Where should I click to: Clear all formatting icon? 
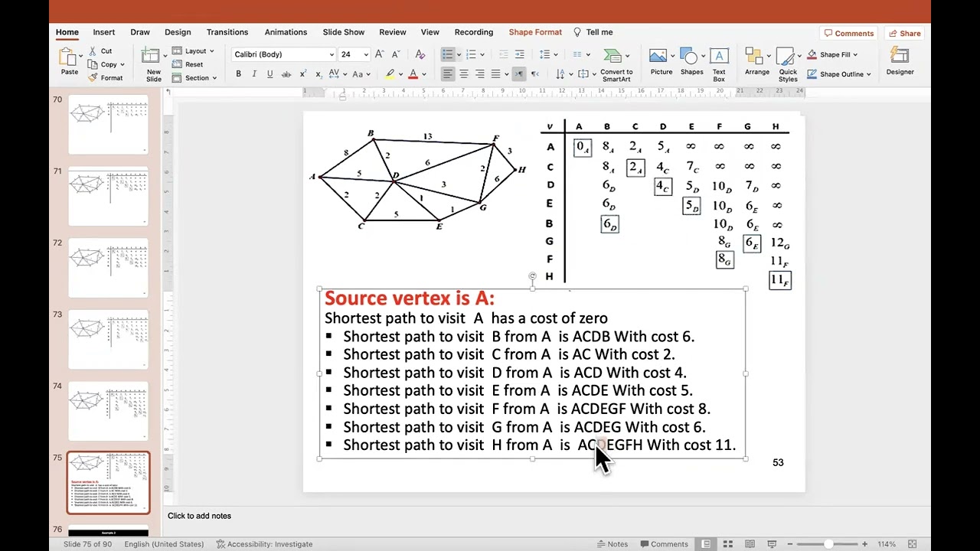pos(420,54)
